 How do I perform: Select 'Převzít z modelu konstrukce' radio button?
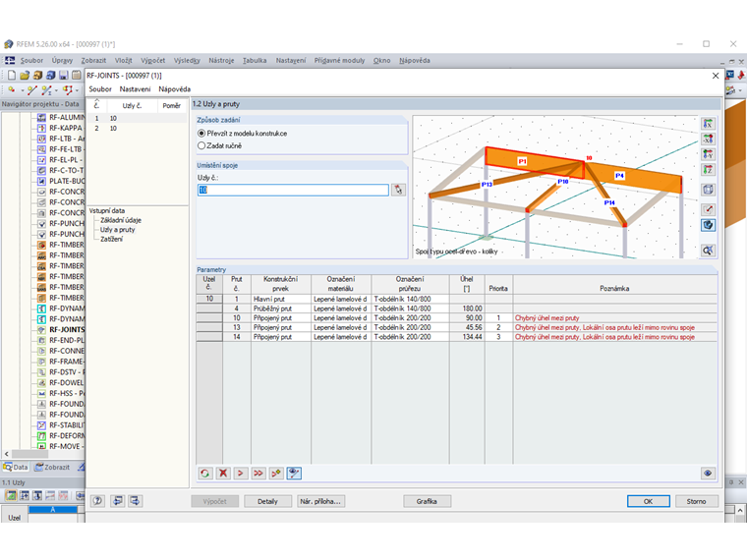201,134
